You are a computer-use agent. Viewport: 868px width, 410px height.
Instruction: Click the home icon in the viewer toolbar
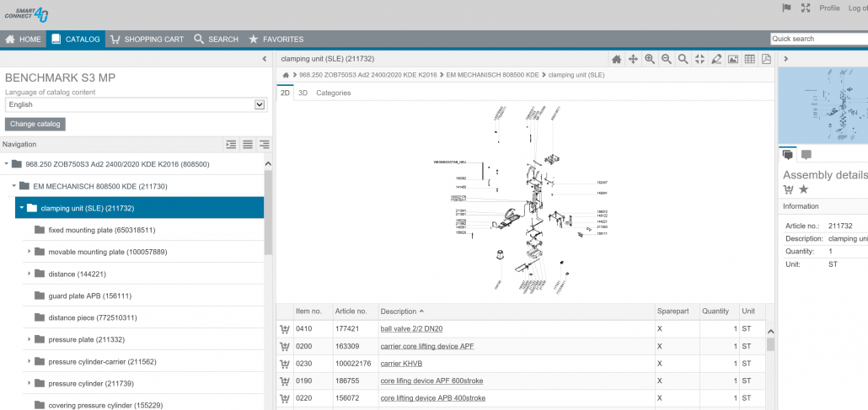pos(616,59)
